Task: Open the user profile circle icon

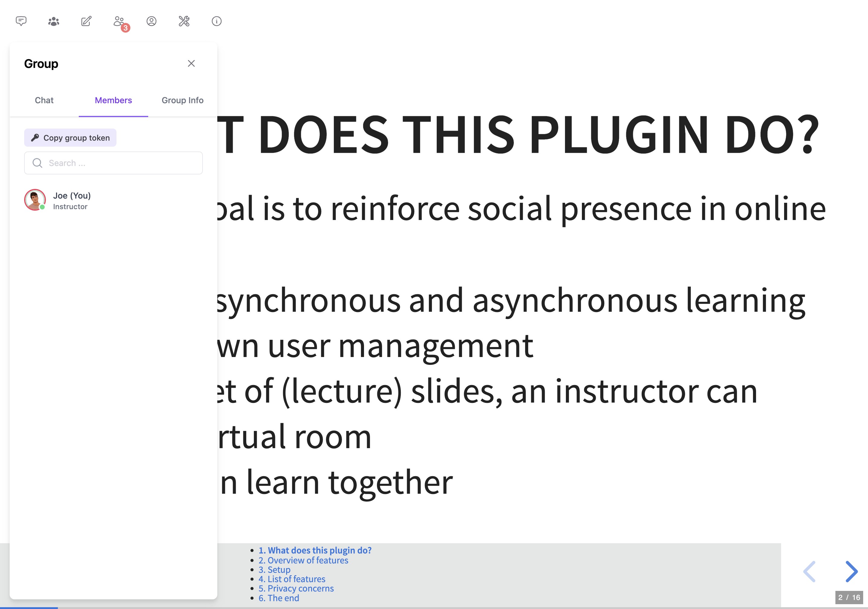Action: [x=151, y=21]
